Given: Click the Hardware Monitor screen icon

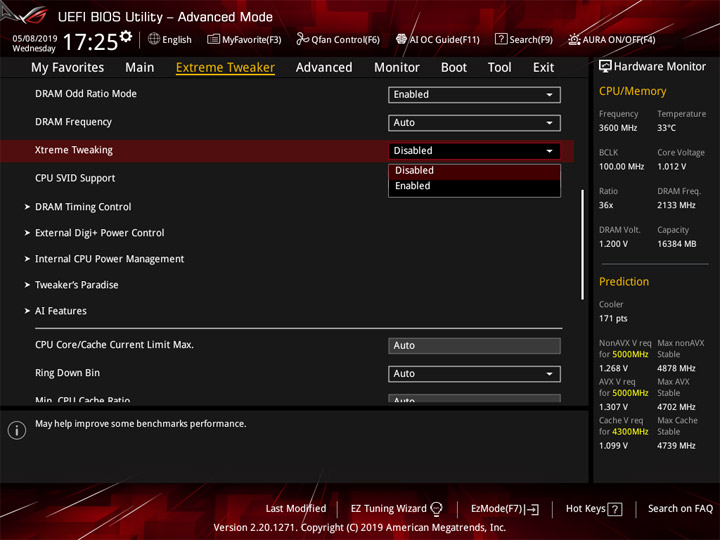Looking at the screenshot, I should (605, 67).
